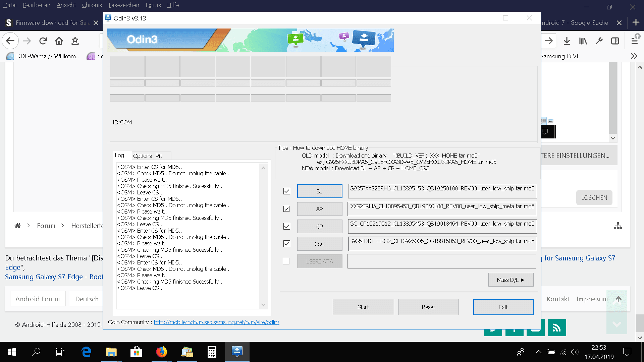Click the forum home breadcrumb icon
The height and width of the screenshot is (362, 644).
pyautogui.click(x=17, y=226)
